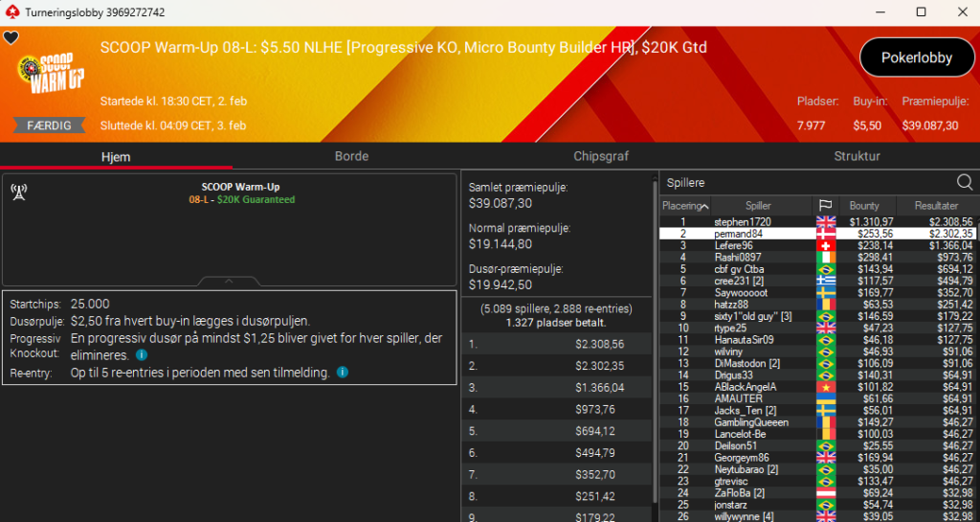Sort the player list by Resultater

[935, 206]
